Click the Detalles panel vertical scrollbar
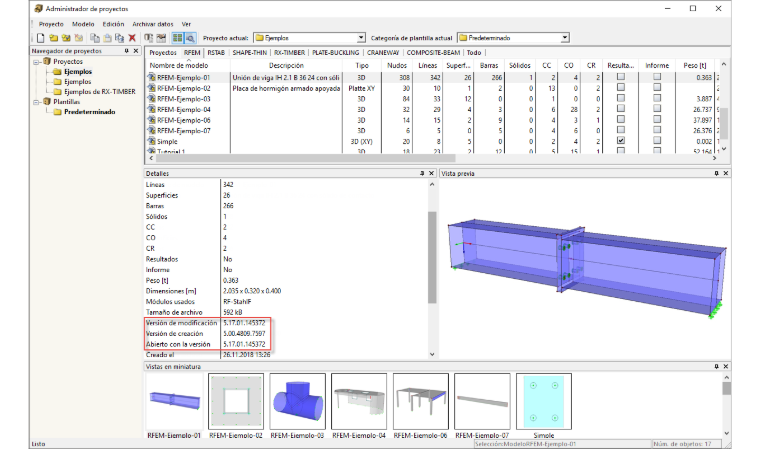The image size is (760, 449). tap(432, 257)
